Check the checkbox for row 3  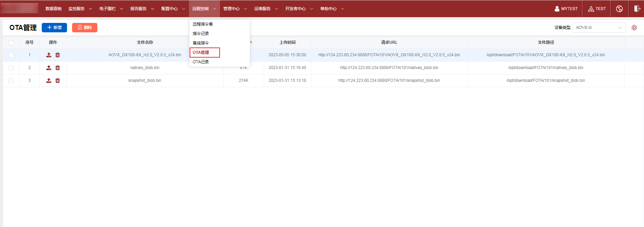tap(11, 81)
